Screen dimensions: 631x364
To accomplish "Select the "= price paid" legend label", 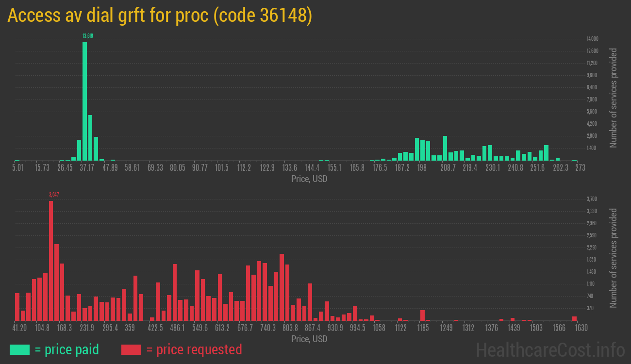I will (67, 349).
